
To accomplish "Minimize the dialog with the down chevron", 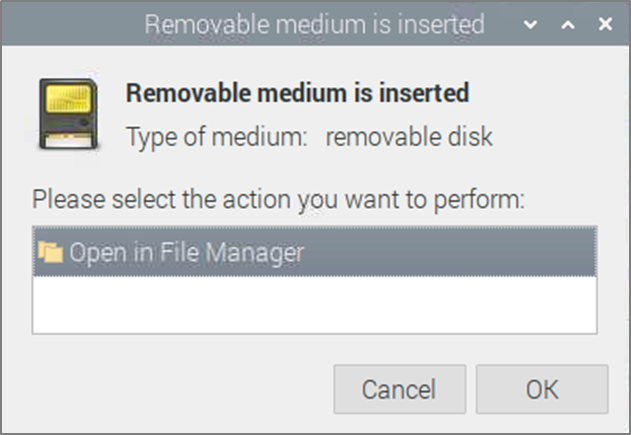I will click(530, 25).
